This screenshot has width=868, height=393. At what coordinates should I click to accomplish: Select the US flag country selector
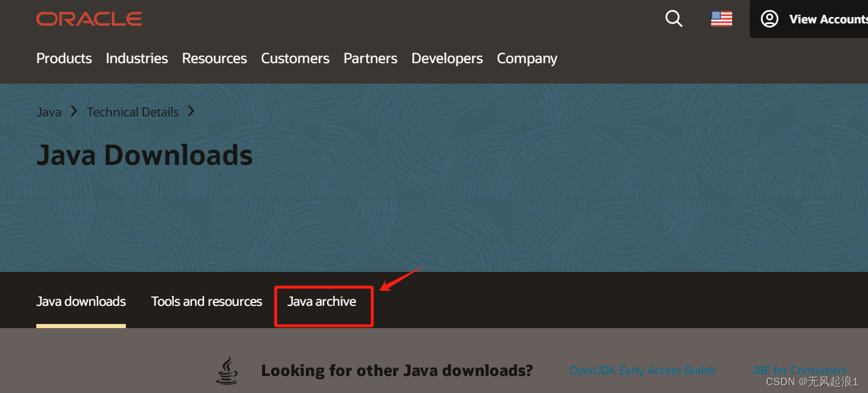tap(721, 19)
